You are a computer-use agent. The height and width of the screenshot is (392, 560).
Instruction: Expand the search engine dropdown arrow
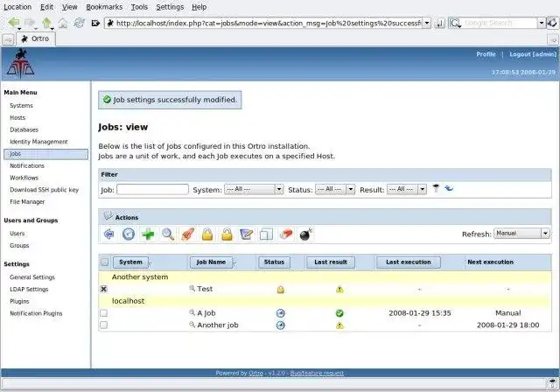(542, 23)
